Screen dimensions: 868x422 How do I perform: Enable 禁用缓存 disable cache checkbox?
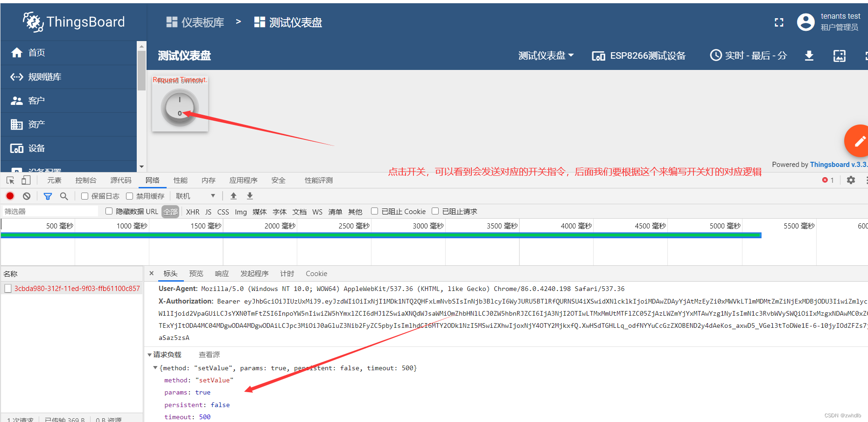[130, 196]
